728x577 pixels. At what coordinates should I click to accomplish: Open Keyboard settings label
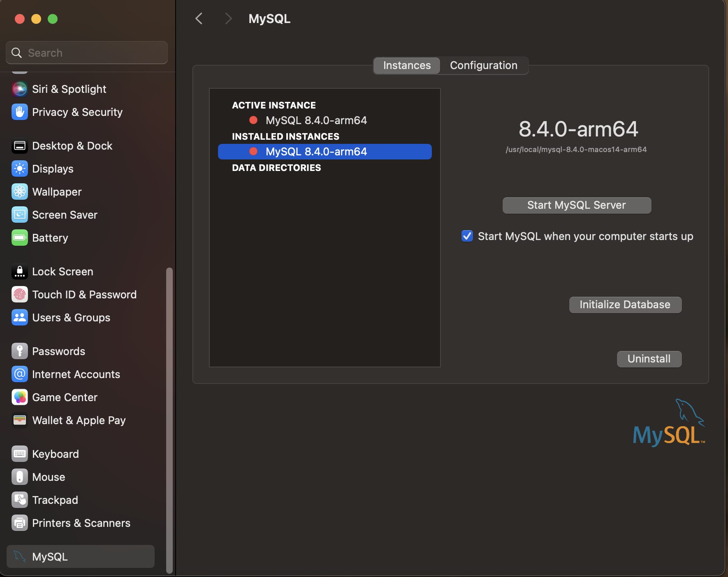point(56,454)
